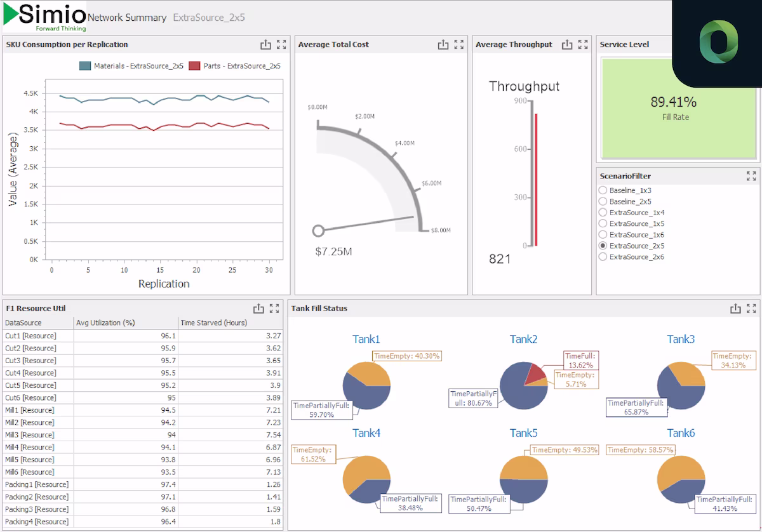Click Tank2 TimeEmpty: 5.71% label
The image size is (762, 532).
click(x=576, y=380)
